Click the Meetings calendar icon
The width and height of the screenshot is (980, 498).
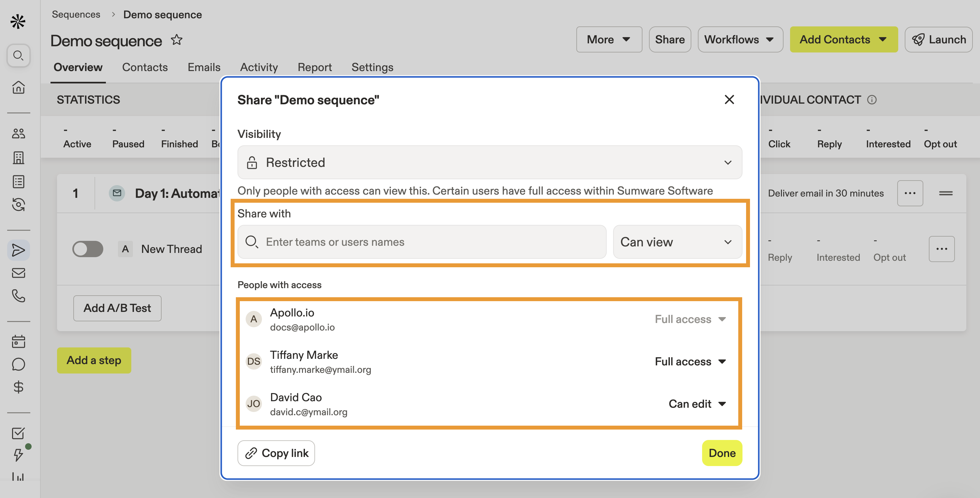[x=18, y=341]
